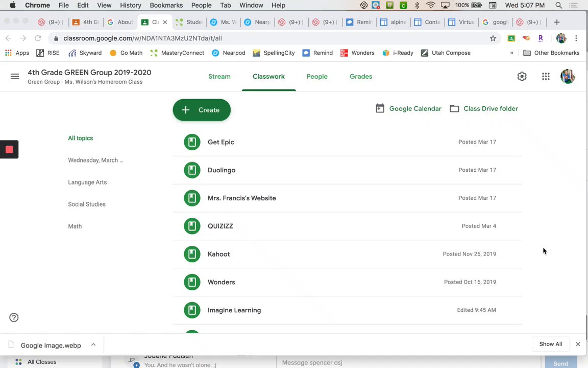The image size is (588, 368).
Task: Select the Language Arts topic
Action: click(x=87, y=182)
